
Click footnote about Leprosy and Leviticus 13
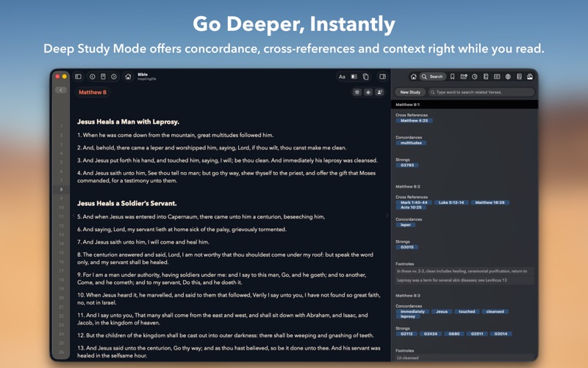(x=465, y=280)
